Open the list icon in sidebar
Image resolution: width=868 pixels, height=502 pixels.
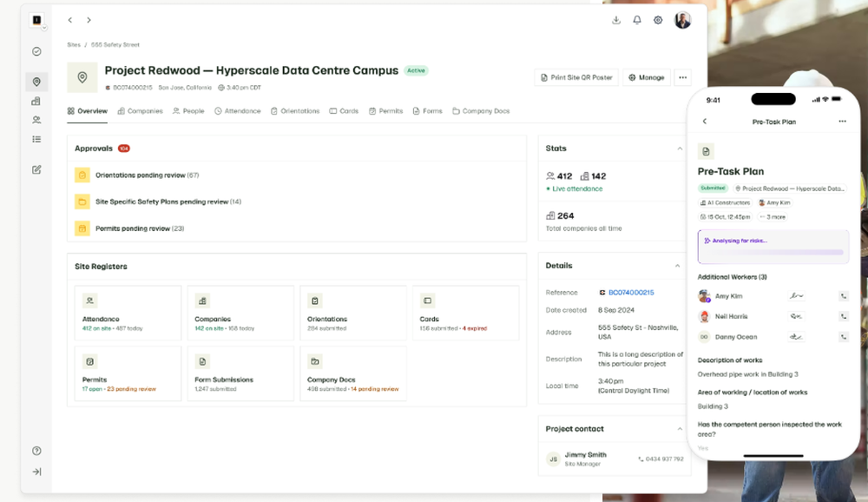(36, 139)
